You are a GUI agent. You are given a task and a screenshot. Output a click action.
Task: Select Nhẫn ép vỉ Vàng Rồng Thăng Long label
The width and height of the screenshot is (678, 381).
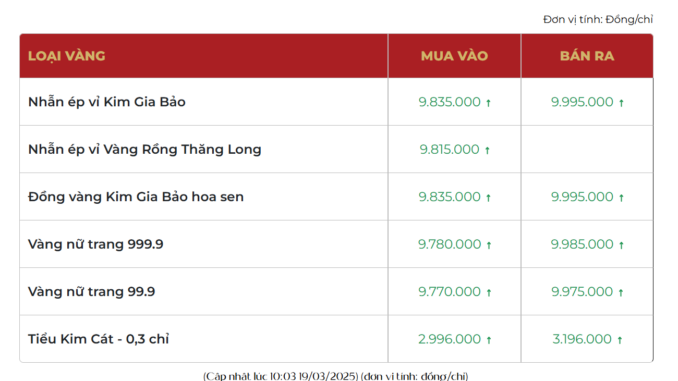pyautogui.click(x=145, y=150)
